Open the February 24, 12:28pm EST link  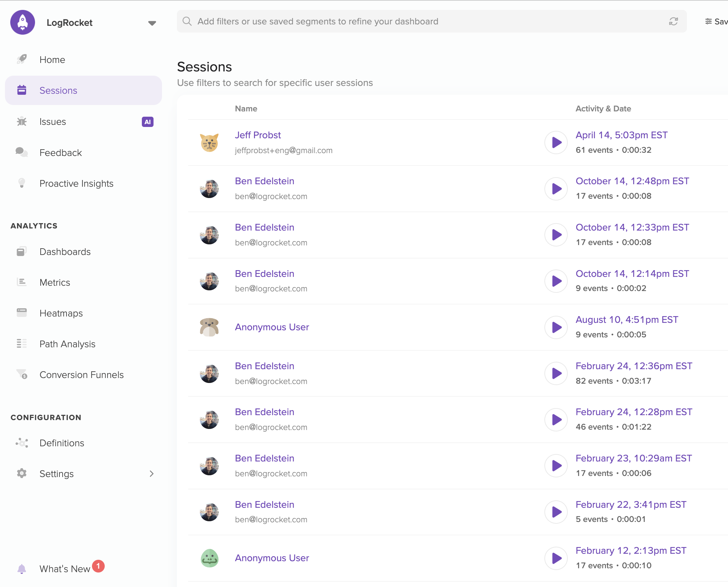click(634, 412)
